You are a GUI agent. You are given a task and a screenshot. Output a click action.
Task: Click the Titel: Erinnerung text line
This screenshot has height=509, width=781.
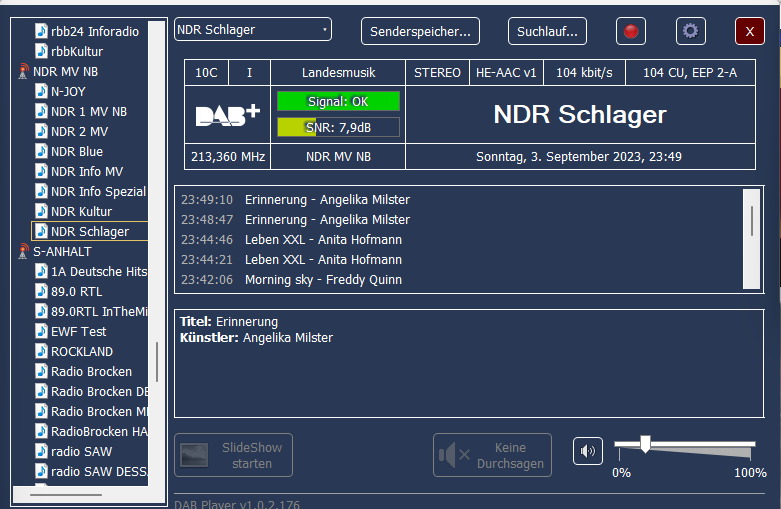(x=229, y=322)
